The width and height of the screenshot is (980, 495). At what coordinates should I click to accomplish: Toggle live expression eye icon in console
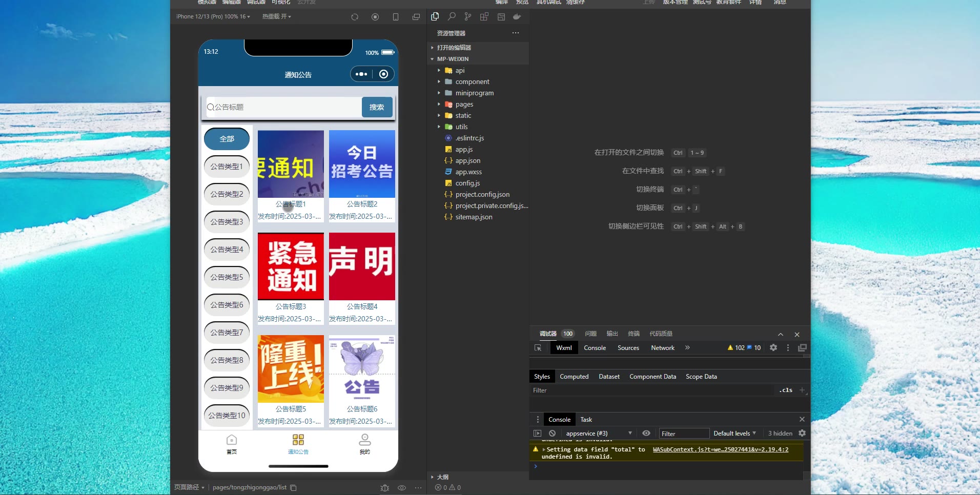coord(646,434)
